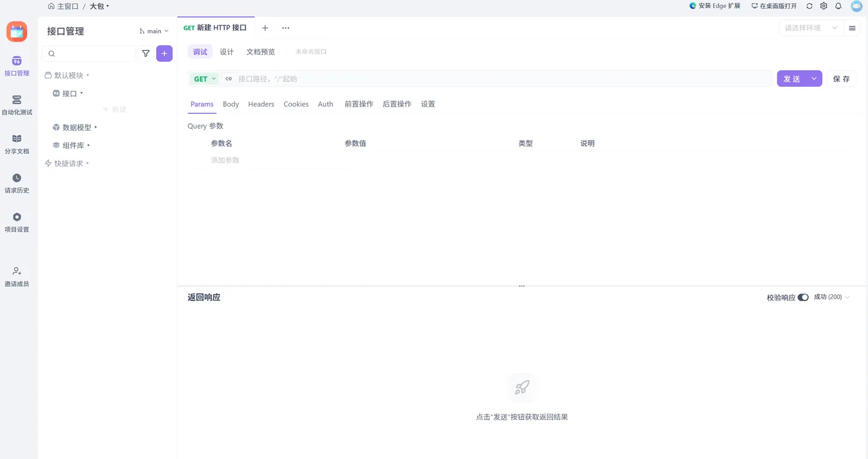Switch to the 调试 tab
This screenshot has width=868, height=459.
pyautogui.click(x=200, y=52)
